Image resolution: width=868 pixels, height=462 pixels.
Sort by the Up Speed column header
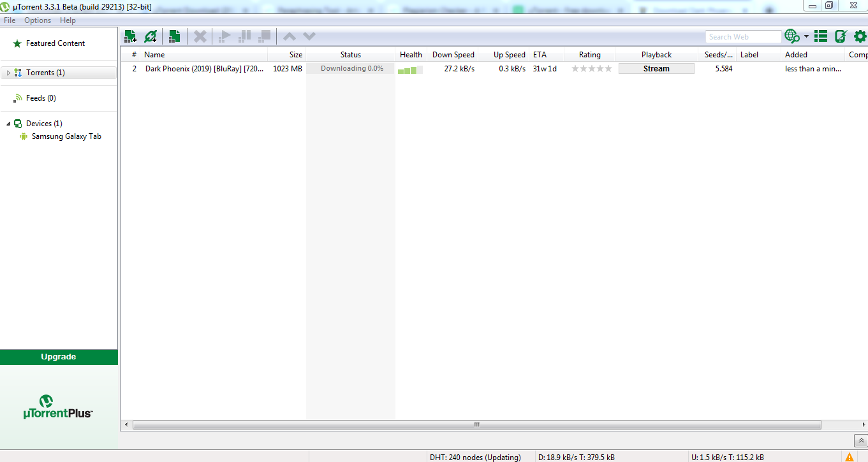[503, 55]
